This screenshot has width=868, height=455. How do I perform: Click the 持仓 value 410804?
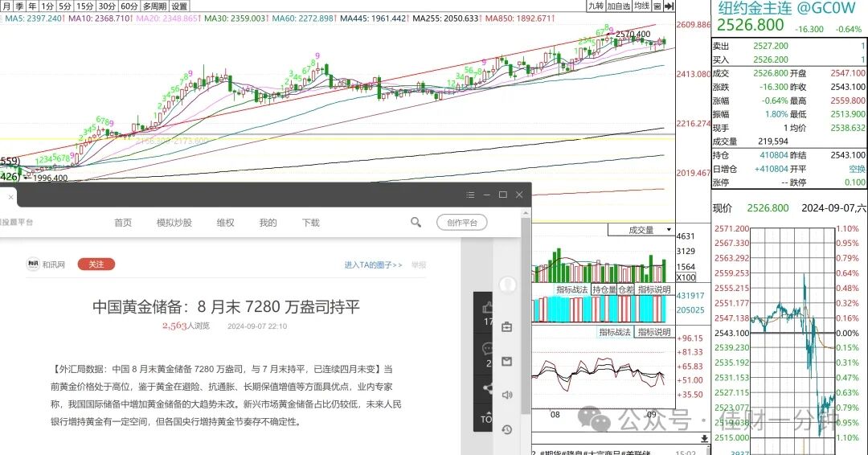pyautogui.click(x=773, y=155)
